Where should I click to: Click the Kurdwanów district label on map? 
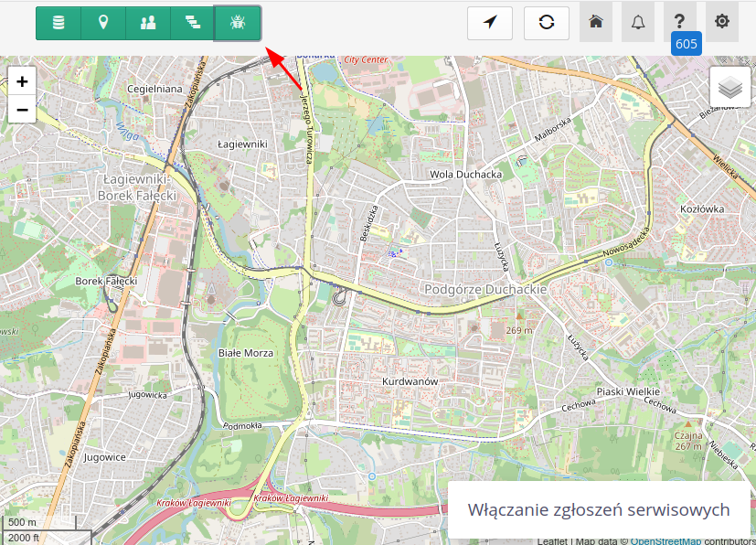pos(410,380)
